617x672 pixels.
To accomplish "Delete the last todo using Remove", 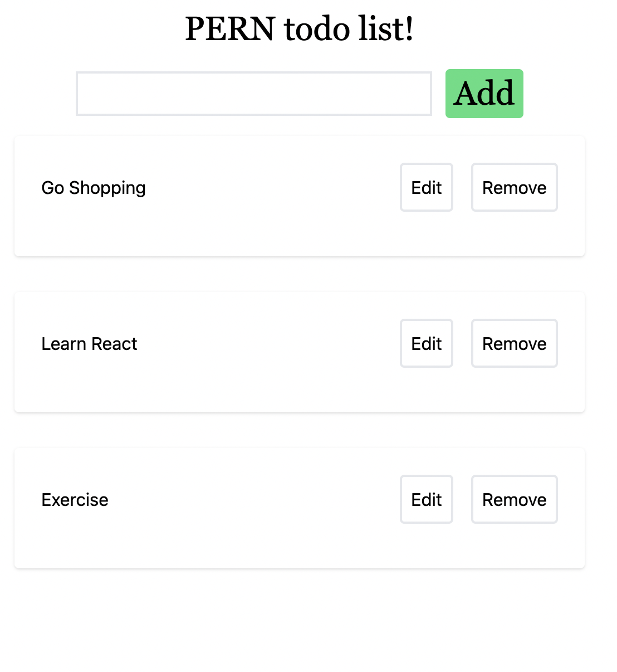I will [513, 499].
